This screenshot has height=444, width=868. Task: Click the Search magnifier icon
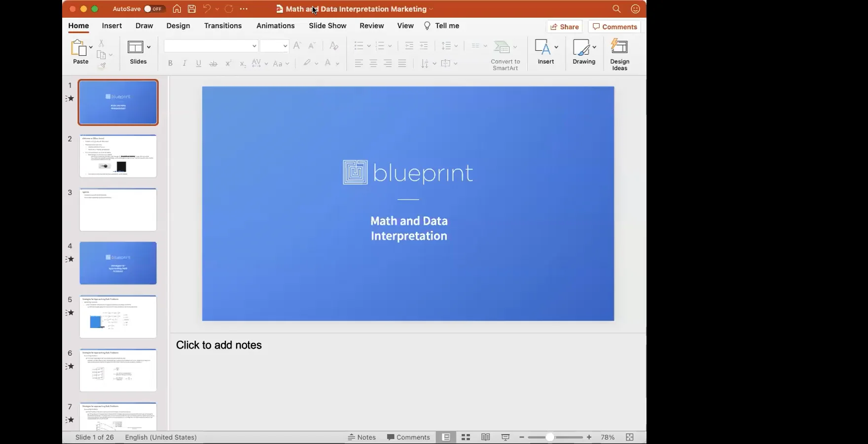(x=616, y=9)
